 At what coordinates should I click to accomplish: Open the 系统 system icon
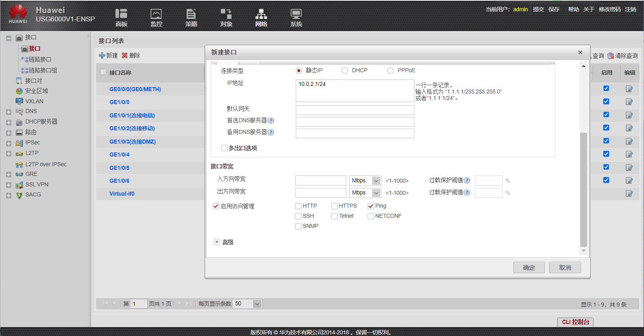pos(296,14)
